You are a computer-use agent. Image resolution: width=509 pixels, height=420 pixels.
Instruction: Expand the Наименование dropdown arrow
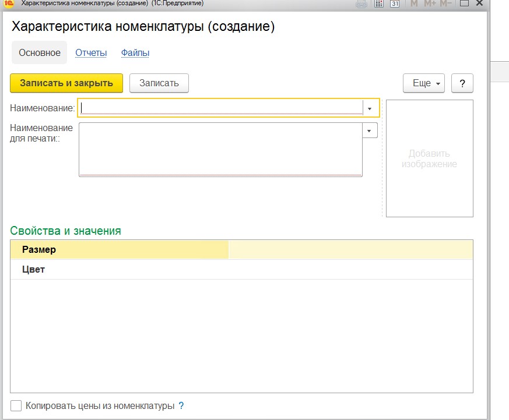tap(370, 108)
